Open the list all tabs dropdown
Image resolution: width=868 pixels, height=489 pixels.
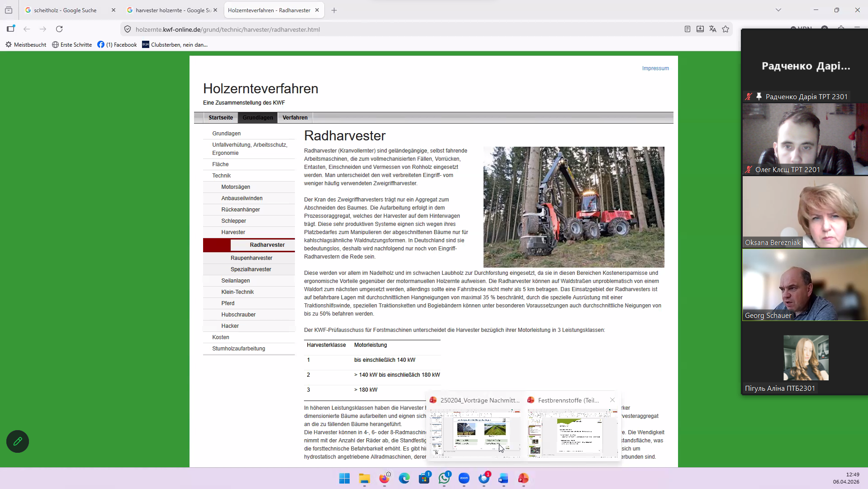[778, 10]
